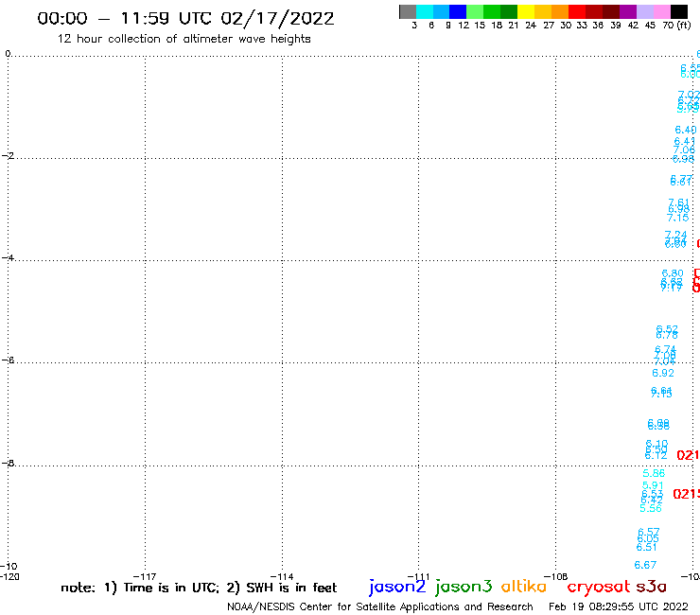Click the cyan legend swatch
The width and height of the screenshot is (700, 615).
[425, 11]
